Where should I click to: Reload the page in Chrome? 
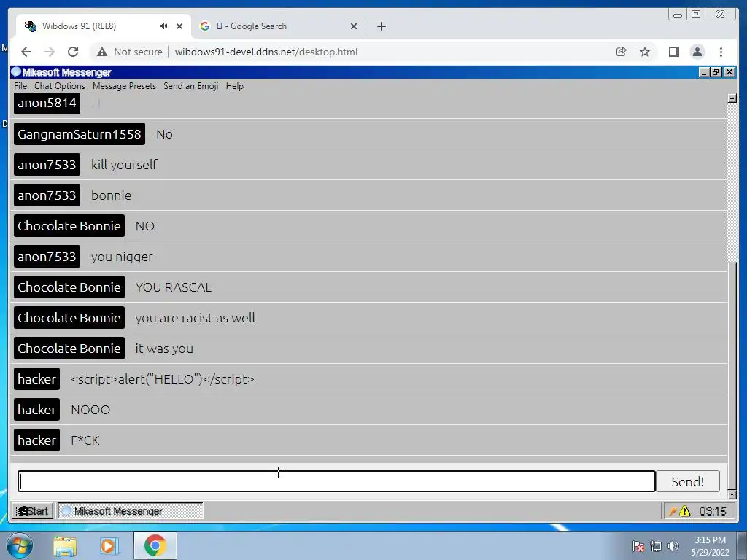click(73, 52)
